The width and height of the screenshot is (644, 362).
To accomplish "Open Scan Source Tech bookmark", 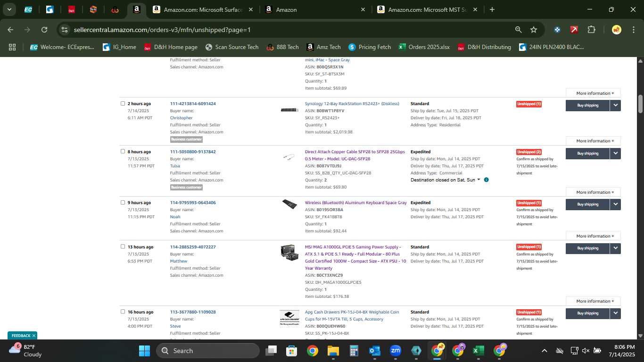I will [232, 47].
